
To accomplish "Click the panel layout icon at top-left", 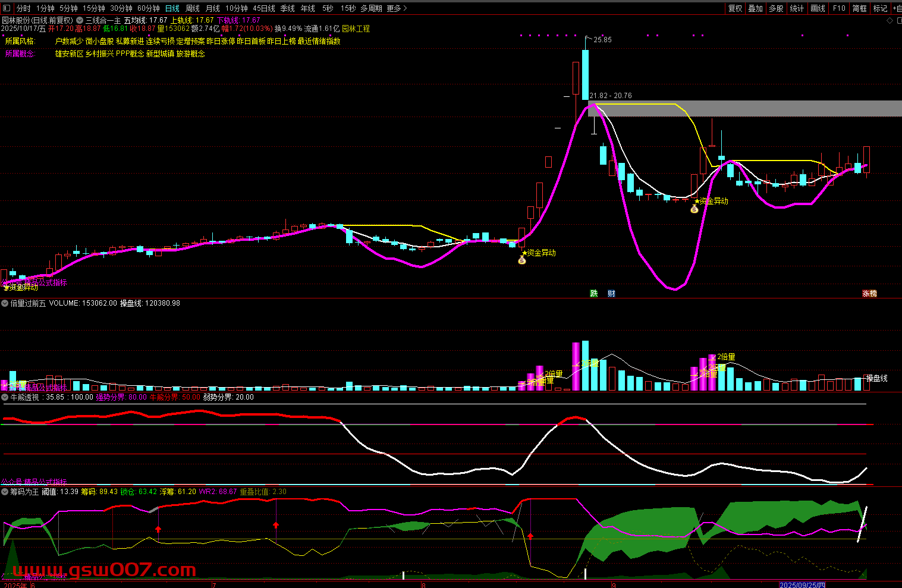I will point(6,8).
